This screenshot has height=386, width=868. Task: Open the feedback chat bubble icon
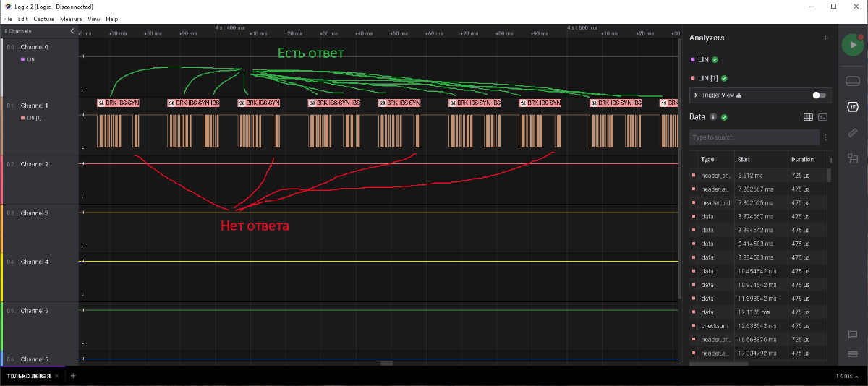(x=853, y=334)
